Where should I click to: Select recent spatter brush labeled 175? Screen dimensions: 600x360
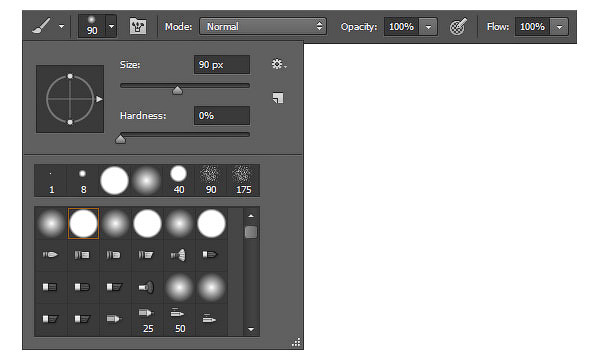[243, 181]
